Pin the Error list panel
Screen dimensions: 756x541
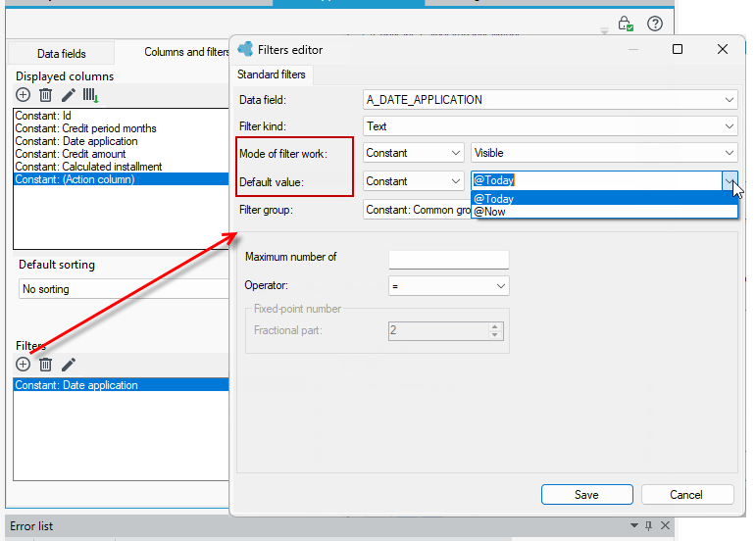click(x=648, y=525)
